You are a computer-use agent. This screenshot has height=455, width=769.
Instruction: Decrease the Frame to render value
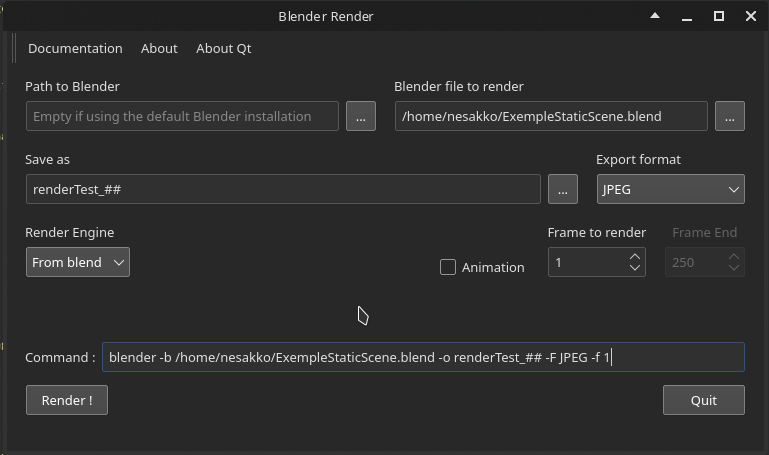pyautogui.click(x=635, y=268)
